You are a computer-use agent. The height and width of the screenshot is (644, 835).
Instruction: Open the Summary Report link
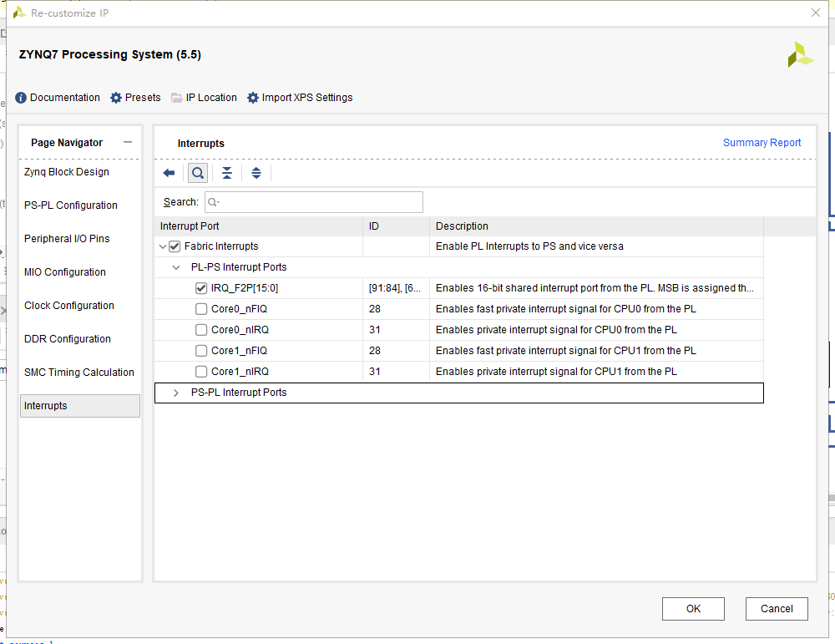point(762,143)
